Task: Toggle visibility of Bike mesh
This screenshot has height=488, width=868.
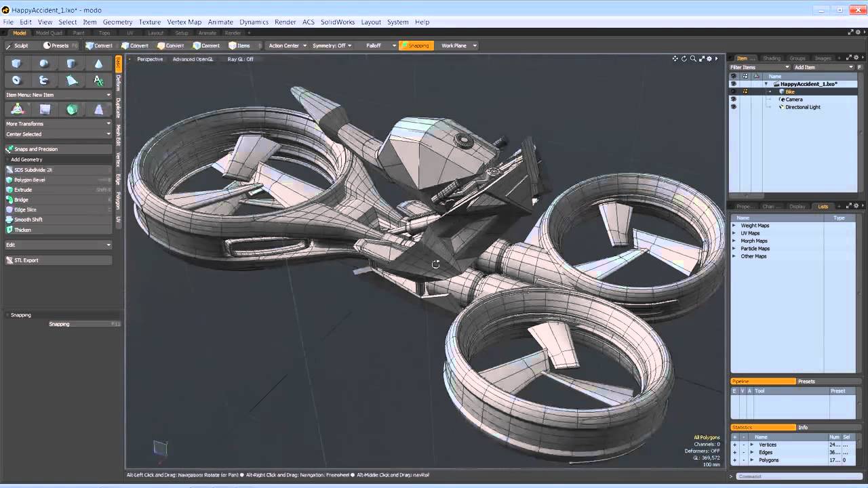Action: coord(733,91)
